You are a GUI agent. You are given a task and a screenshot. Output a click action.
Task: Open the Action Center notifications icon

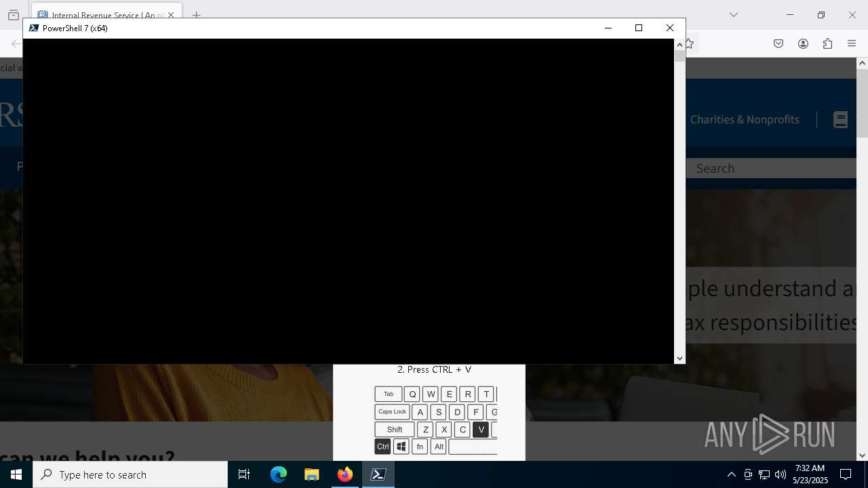point(846,474)
